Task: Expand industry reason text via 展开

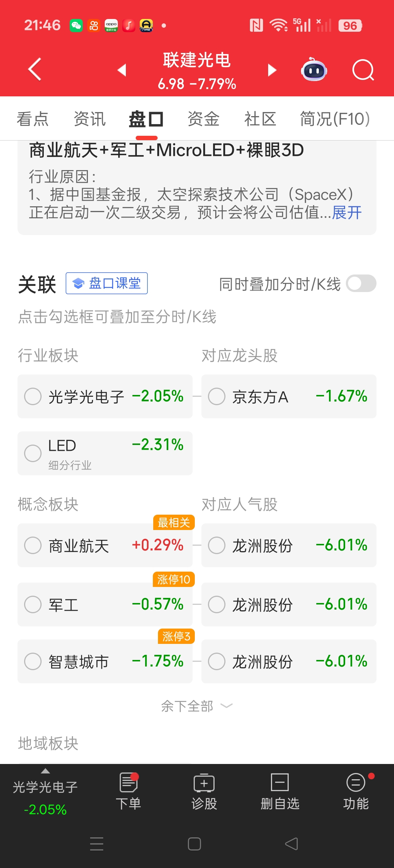Action: click(x=347, y=212)
